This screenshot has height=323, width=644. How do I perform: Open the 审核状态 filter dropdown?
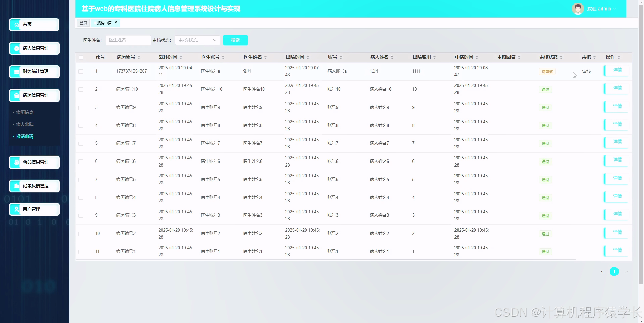pyautogui.click(x=198, y=40)
